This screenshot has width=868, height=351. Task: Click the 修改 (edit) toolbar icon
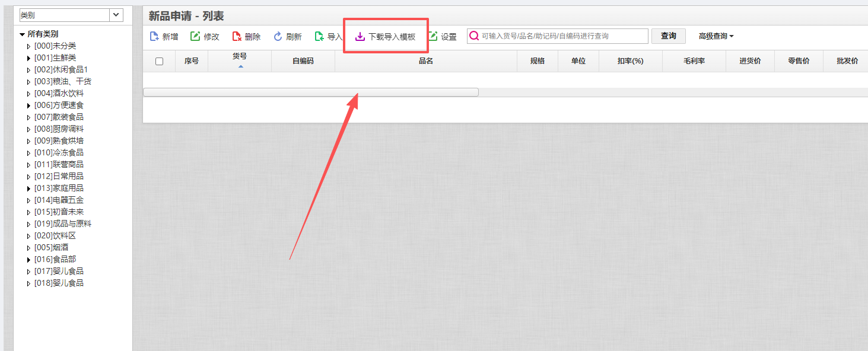(x=195, y=37)
